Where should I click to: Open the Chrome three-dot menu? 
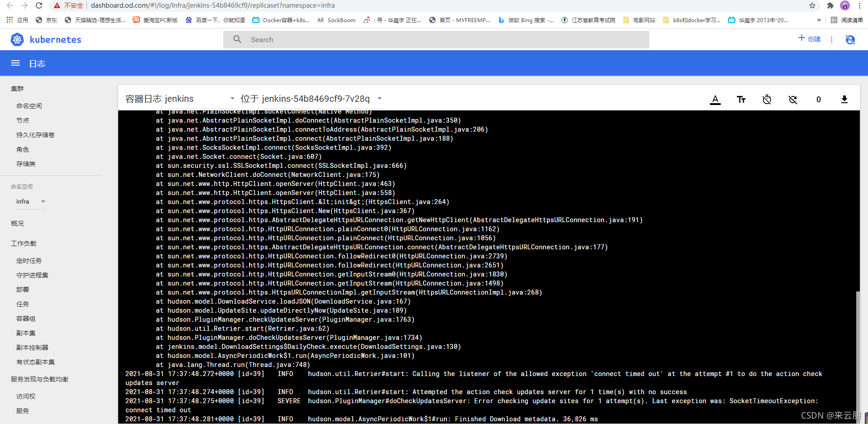point(859,5)
